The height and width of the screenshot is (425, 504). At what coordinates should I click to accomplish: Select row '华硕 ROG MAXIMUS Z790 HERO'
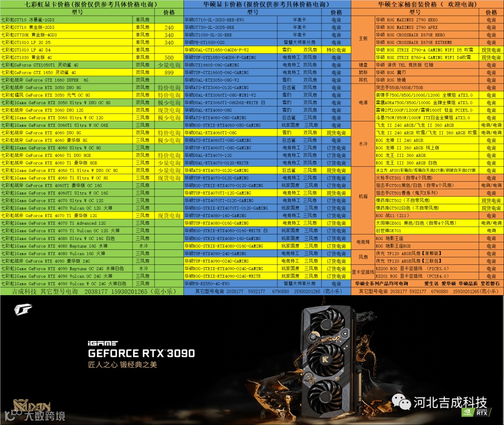(x=440, y=20)
